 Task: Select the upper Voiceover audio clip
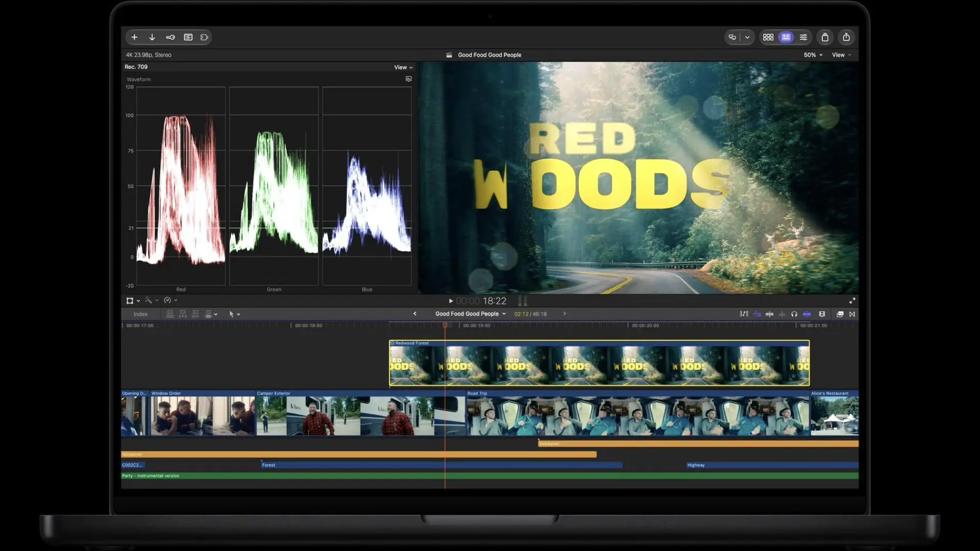(x=698, y=444)
